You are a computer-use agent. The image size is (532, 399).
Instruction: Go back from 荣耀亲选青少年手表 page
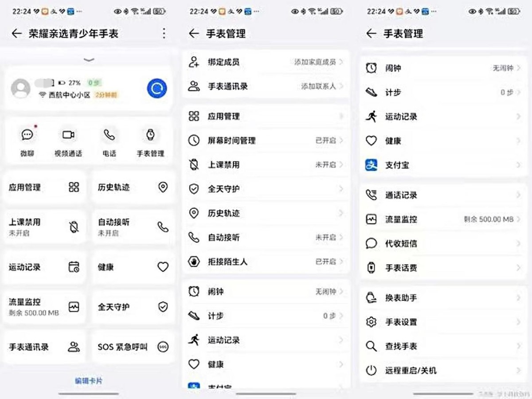coord(17,33)
